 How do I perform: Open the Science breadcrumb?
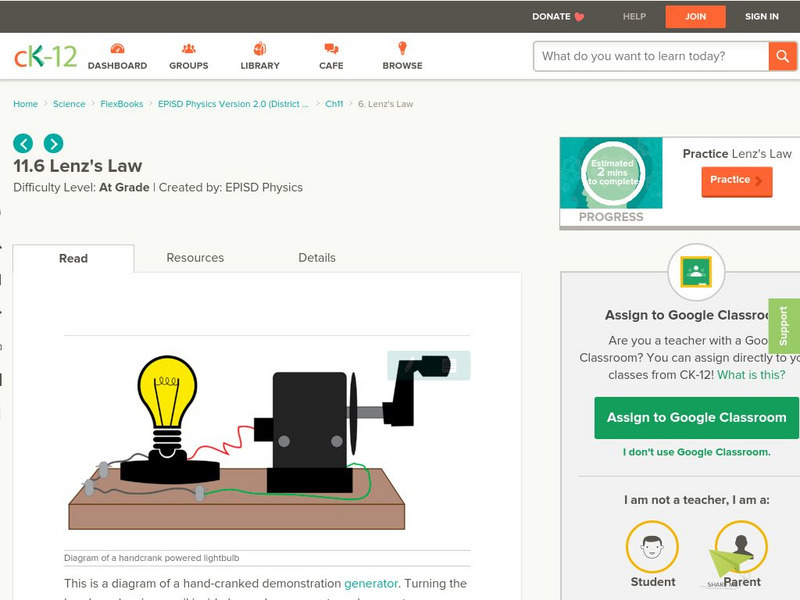[69, 104]
